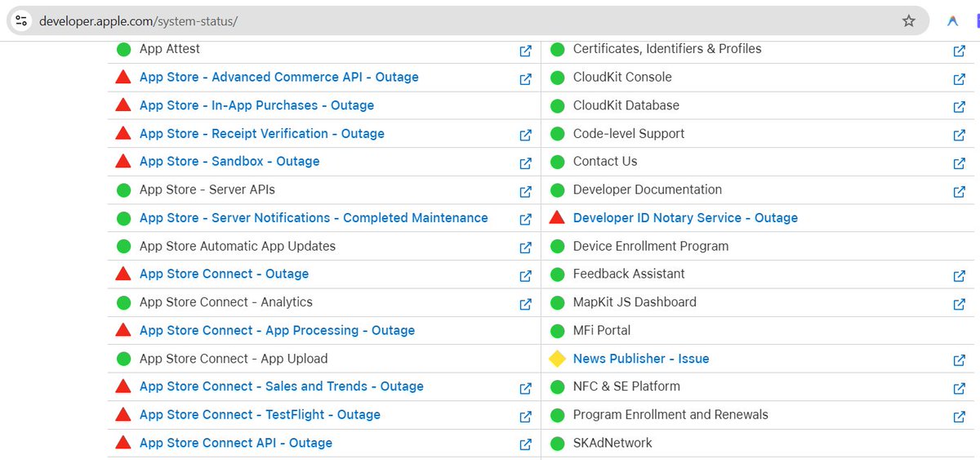Click the developer.apple.com address bar URL
The image size is (980, 460).
[138, 20]
